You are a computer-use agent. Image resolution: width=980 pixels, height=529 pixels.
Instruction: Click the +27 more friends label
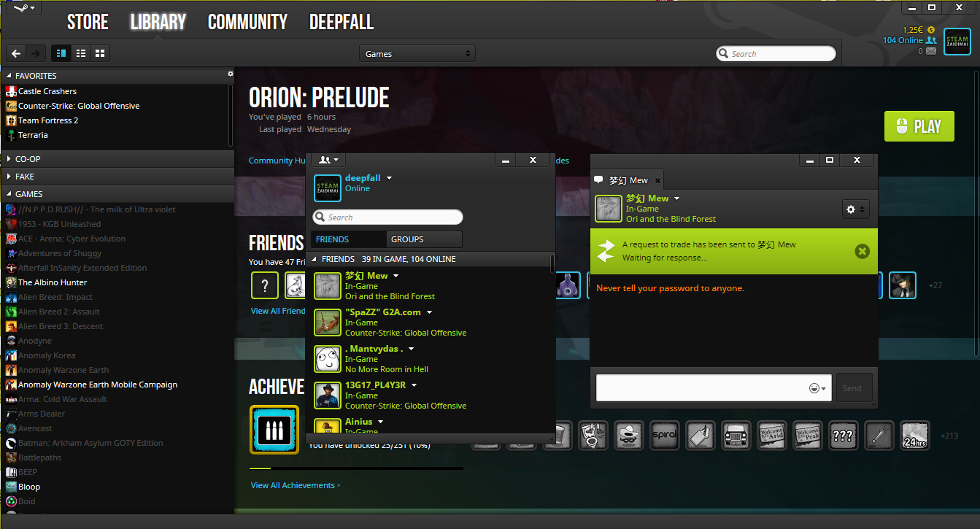click(935, 285)
